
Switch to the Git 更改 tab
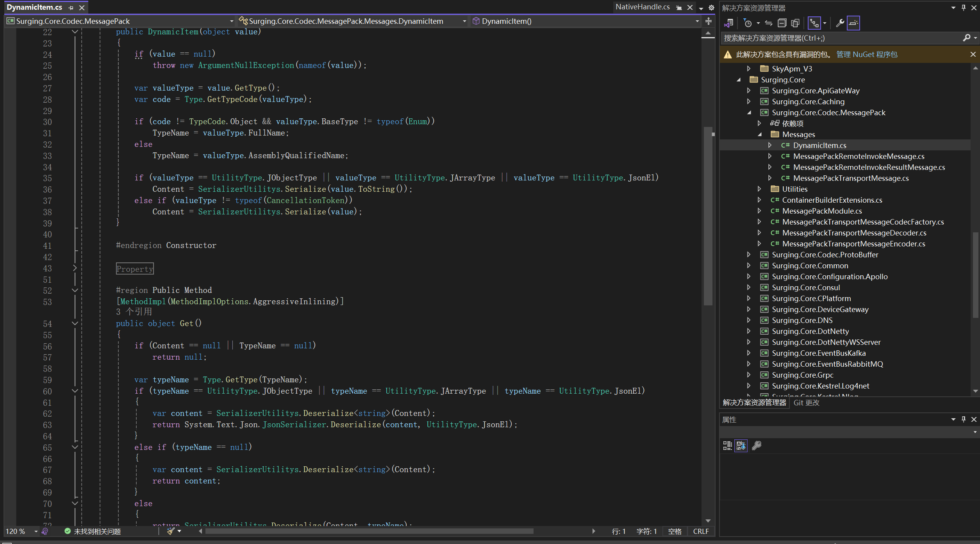point(806,403)
